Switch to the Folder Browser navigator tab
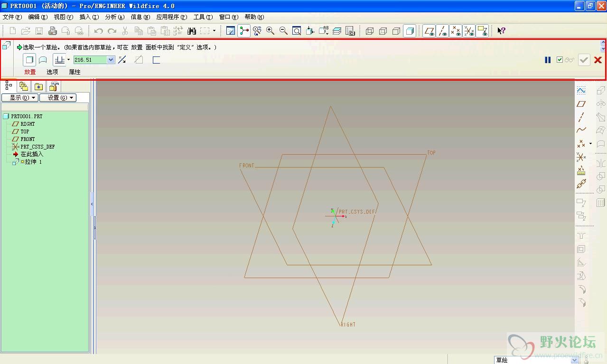 click(24, 86)
